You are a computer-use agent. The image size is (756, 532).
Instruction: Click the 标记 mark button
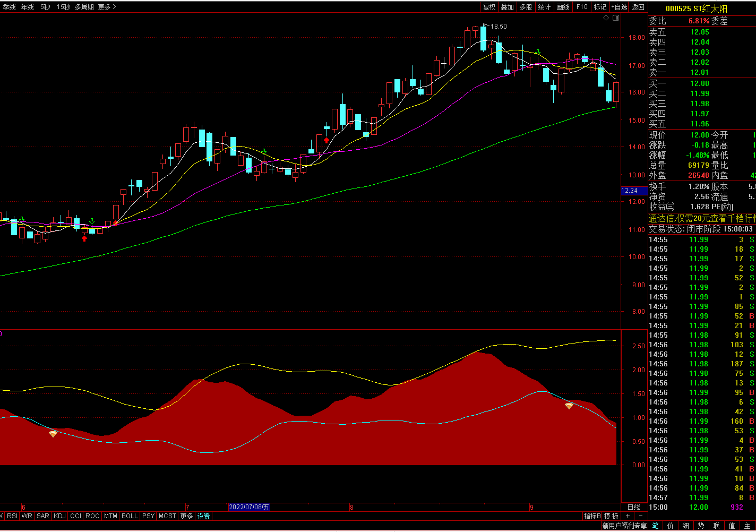[600, 7]
